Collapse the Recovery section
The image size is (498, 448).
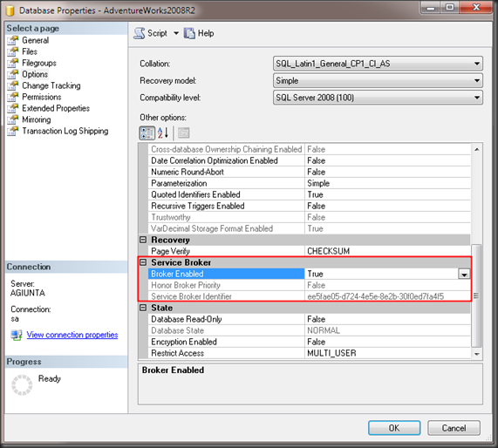(143, 240)
